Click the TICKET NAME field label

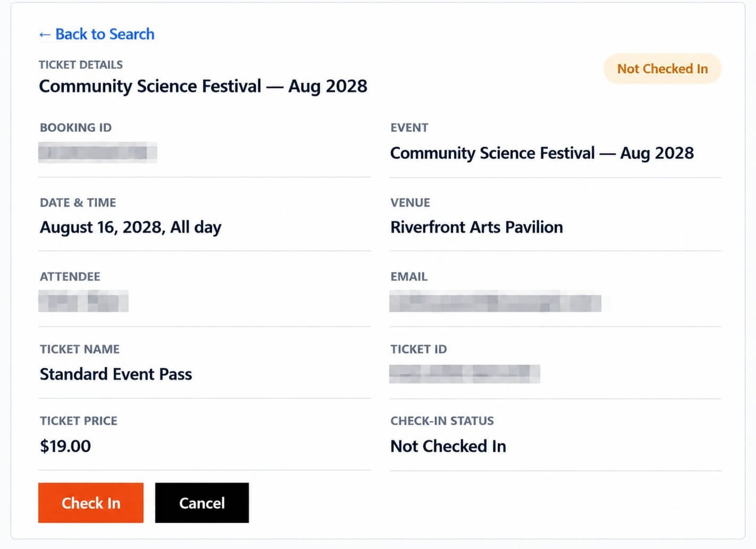tap(80, 349)
